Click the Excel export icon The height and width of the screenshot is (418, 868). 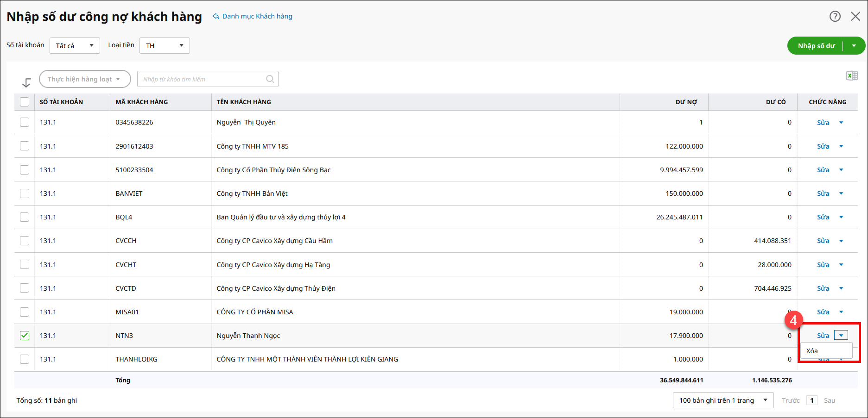pyautogui.click(x=852, y=76)
